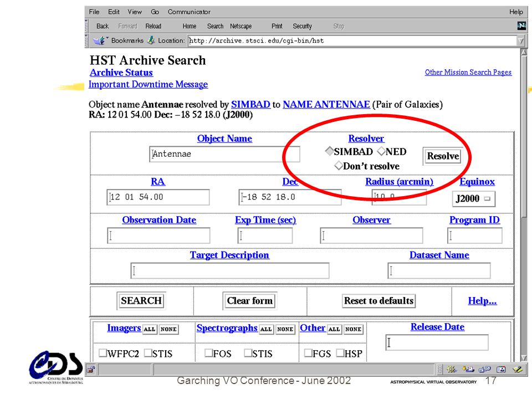Open the Help... link in the form
Viewport: 532px width, 399px height.
(x=483, y=300)
